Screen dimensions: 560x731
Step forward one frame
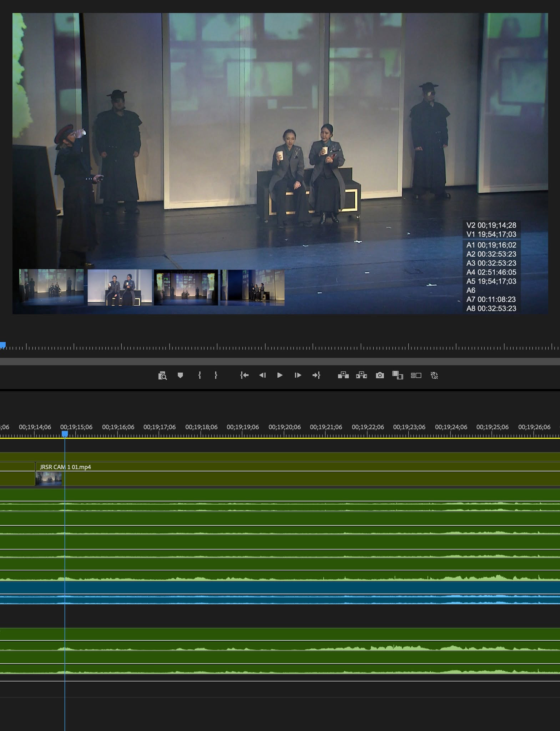coord(298,375)
